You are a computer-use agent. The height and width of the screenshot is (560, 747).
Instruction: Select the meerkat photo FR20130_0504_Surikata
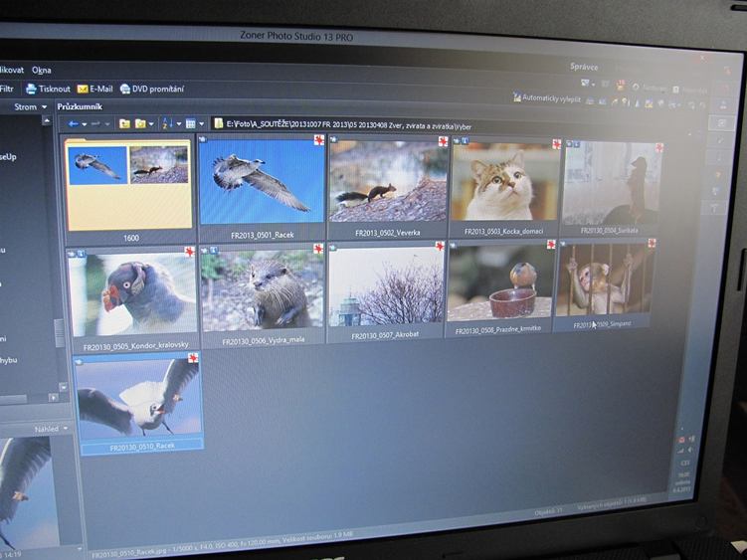coord(612,183)
